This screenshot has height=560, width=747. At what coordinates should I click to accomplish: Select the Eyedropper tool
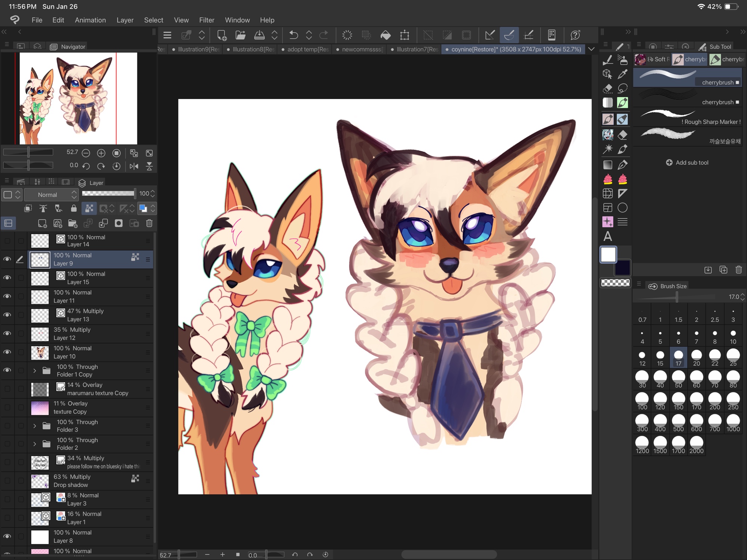pyautogui.click(x=622, y=74)
